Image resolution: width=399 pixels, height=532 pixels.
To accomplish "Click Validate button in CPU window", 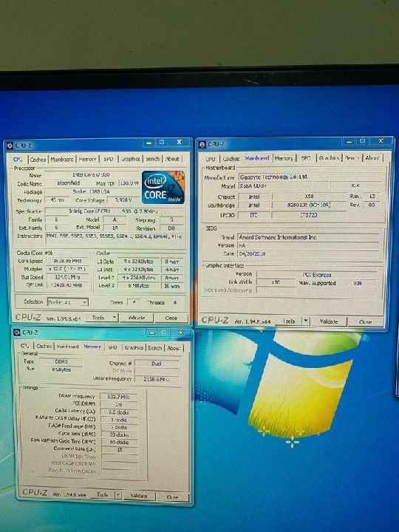I will (137, 318).
